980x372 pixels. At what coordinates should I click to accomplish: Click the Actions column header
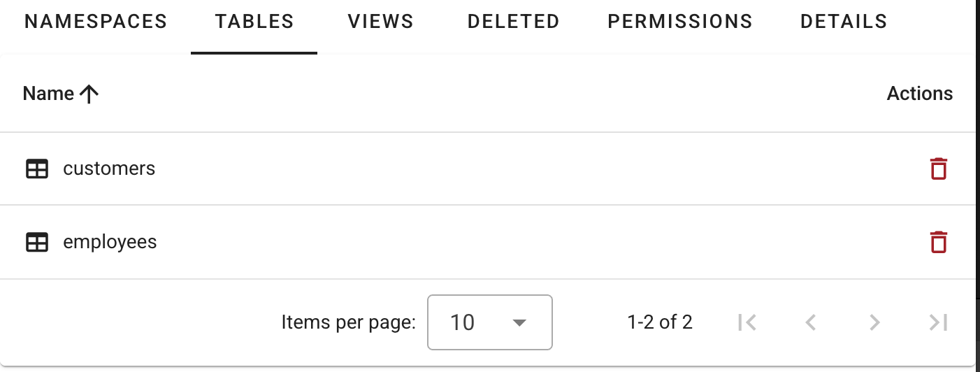click(919, 94)
